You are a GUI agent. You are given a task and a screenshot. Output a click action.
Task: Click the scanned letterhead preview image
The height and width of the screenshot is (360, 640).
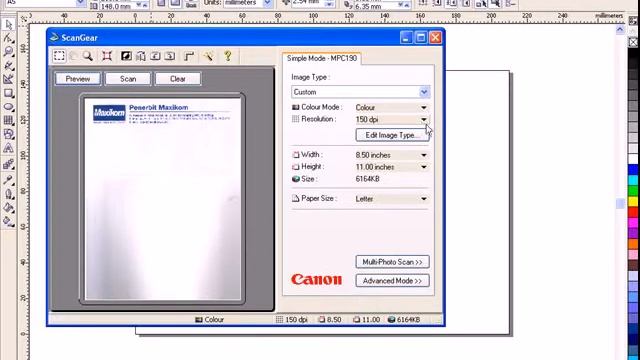[x=163, y=199]
